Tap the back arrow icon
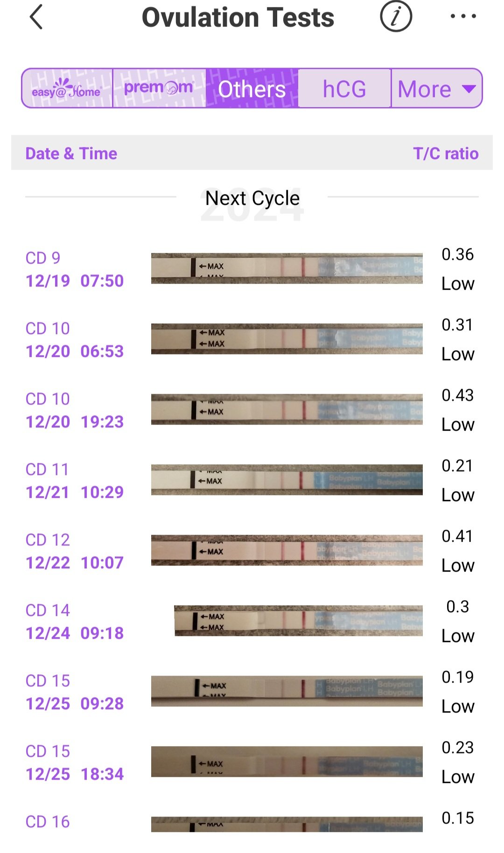 click(x=36, y=17)
